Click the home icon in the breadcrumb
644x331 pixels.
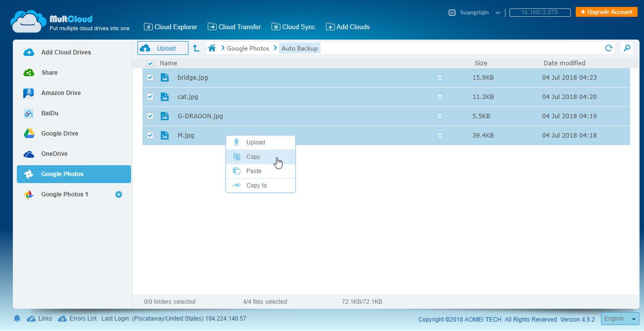212,48
